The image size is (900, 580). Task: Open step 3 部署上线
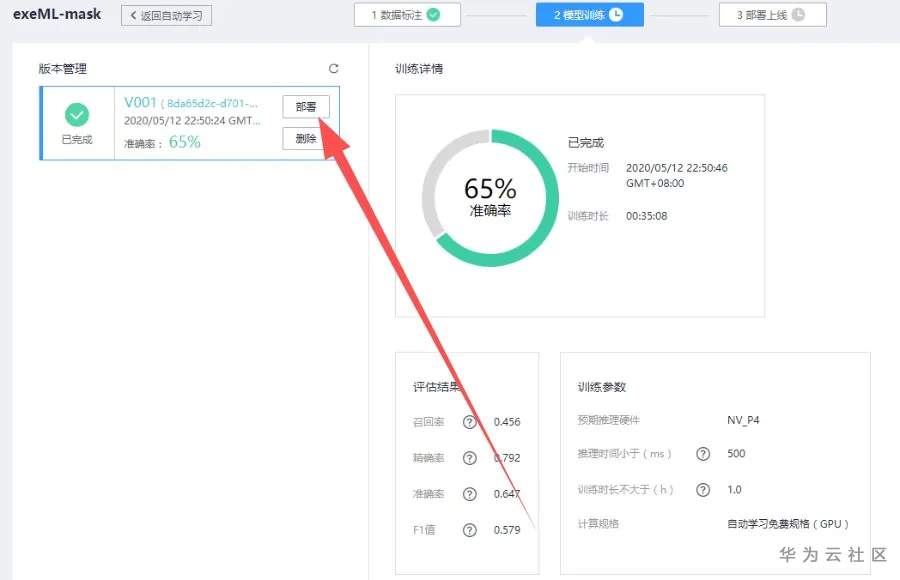(x=773, y=15)
